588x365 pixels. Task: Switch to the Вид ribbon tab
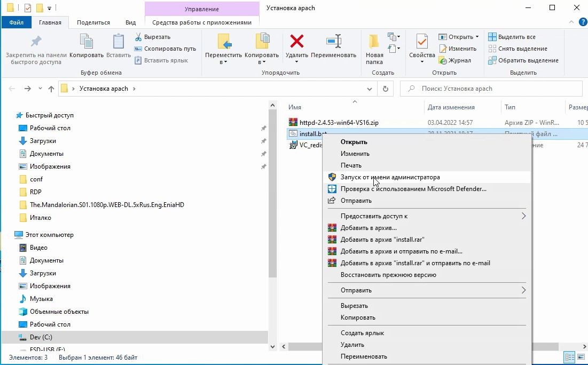[x=130, y=22]
